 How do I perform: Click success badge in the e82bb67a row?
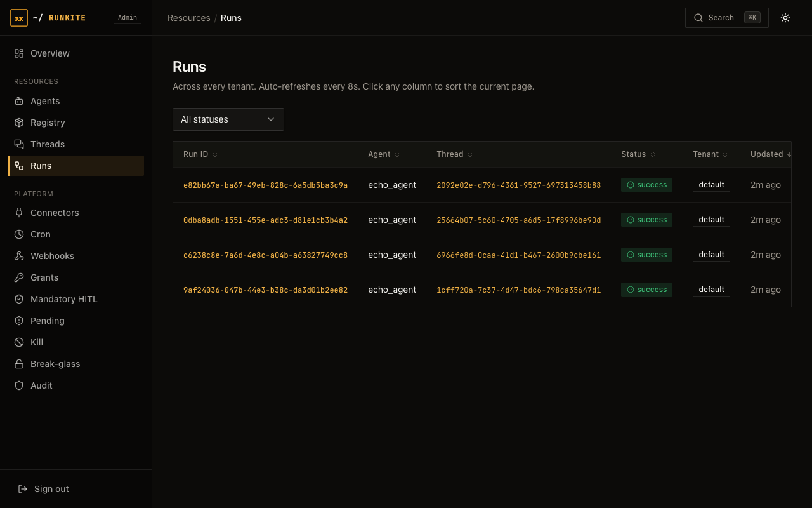(x=646, y=185)
